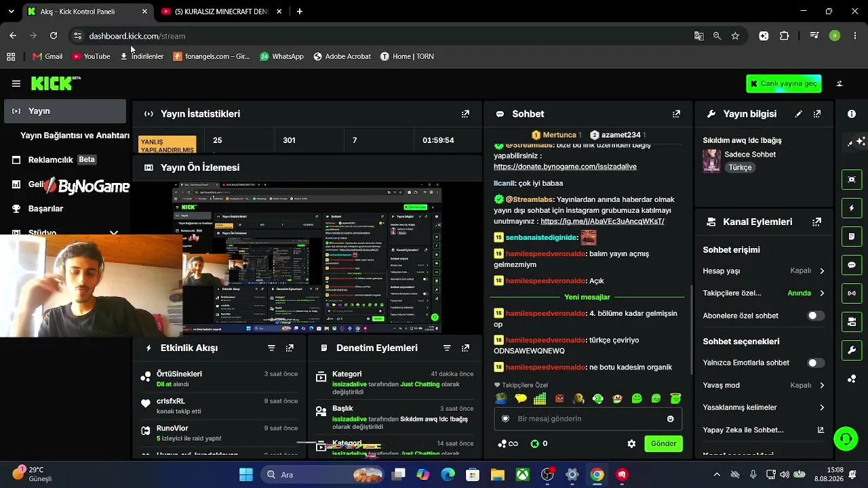
Task: Open Reklamcılık Beta in sidebar
Action: pos(65,160)
